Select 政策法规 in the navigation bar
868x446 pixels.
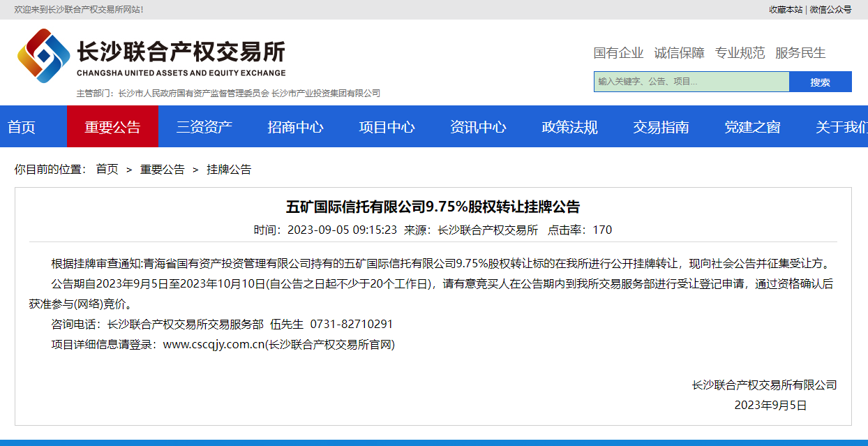(x=569, y=127)
